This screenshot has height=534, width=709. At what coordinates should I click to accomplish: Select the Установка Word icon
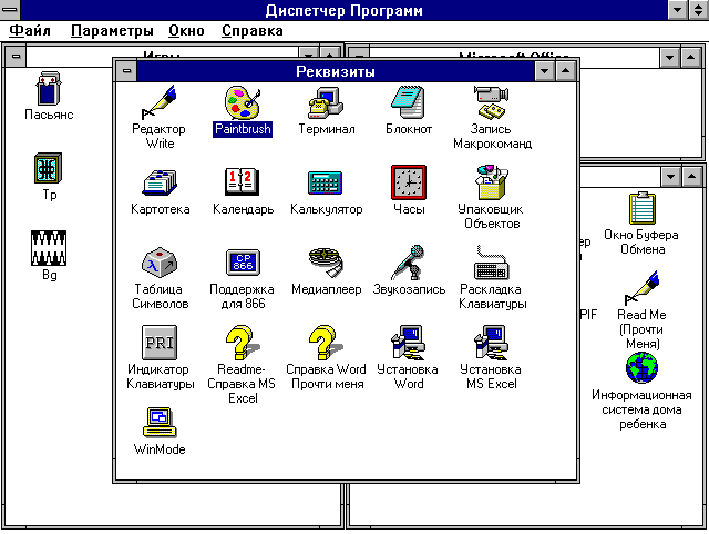pos(408,342)
